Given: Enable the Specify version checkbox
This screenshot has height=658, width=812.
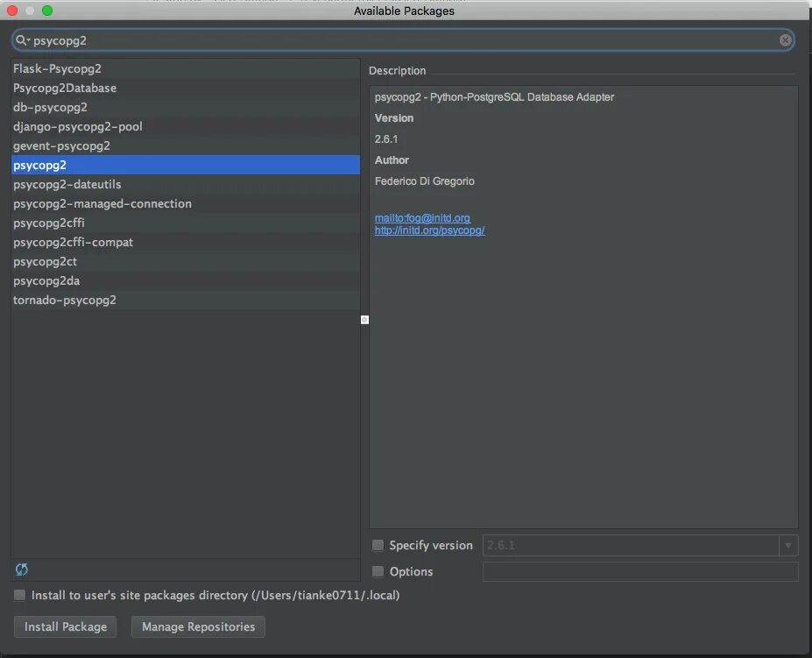Looking at the screenshot, I should pos(378,545).
